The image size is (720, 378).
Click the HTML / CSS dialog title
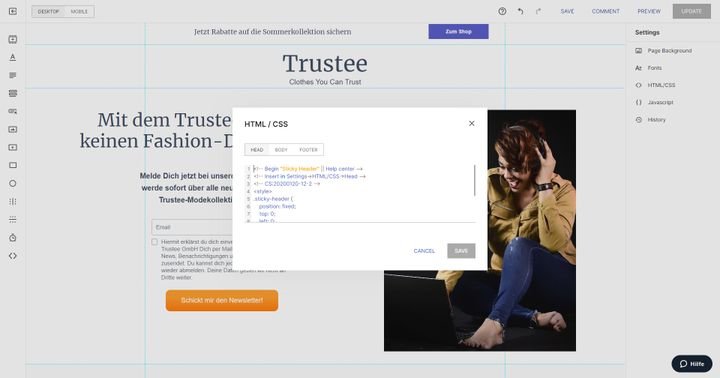tap(266, 124)
